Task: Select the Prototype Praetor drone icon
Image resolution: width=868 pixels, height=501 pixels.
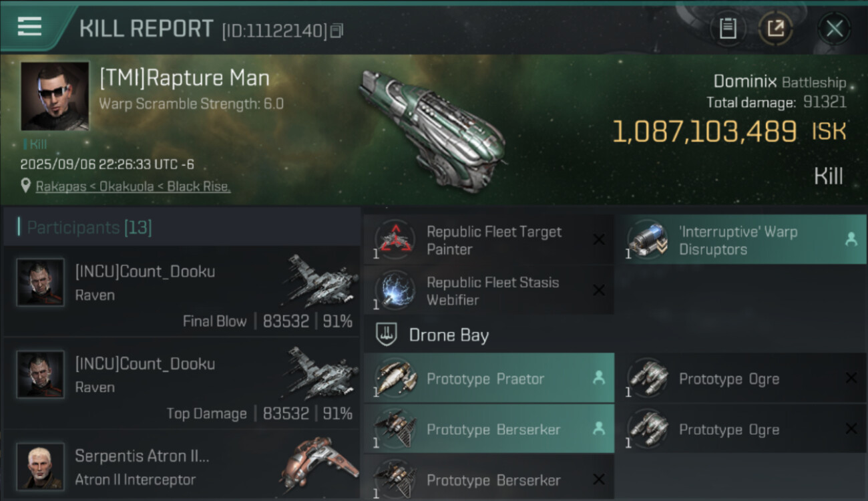Action: coord(395,379)
